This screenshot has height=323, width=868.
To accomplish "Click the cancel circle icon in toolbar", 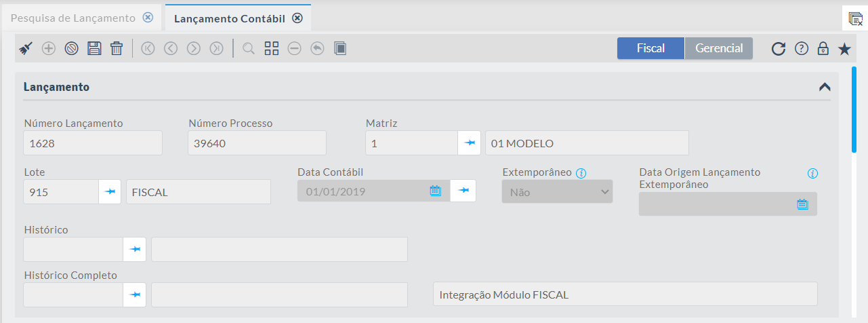I will [x=71, y=48].
